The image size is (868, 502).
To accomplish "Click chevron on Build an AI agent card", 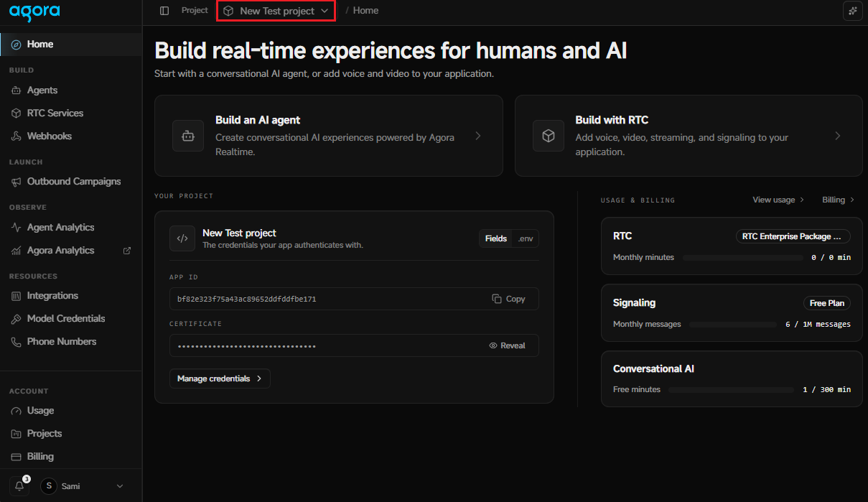I will [x=478, y=136].
